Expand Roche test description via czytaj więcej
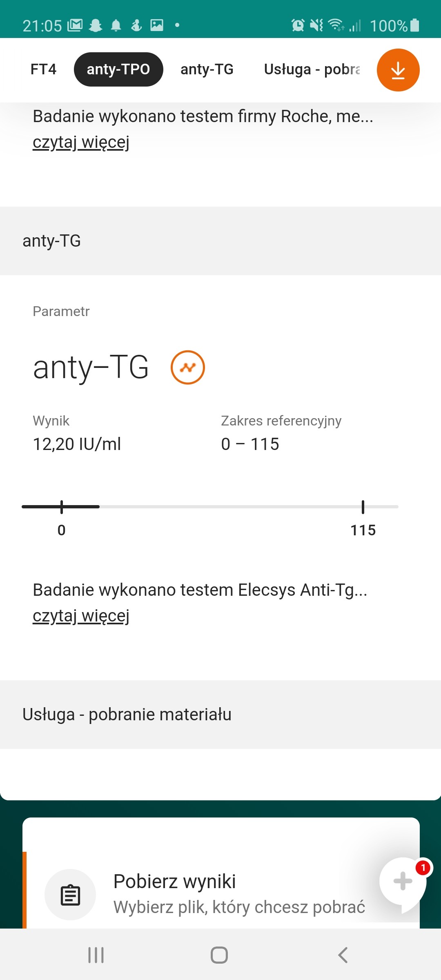 tap(81, 142)
